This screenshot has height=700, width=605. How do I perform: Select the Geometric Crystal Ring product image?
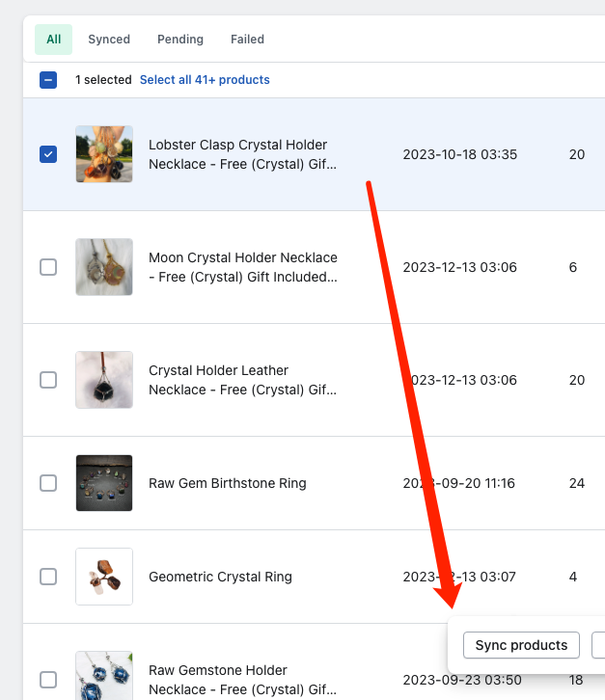pyautogui.click(x=104, y=577)
